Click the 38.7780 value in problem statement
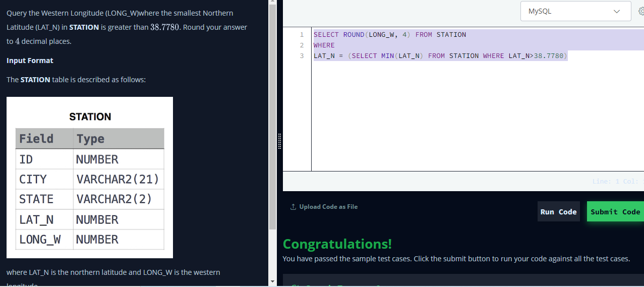 pos(165,27)
